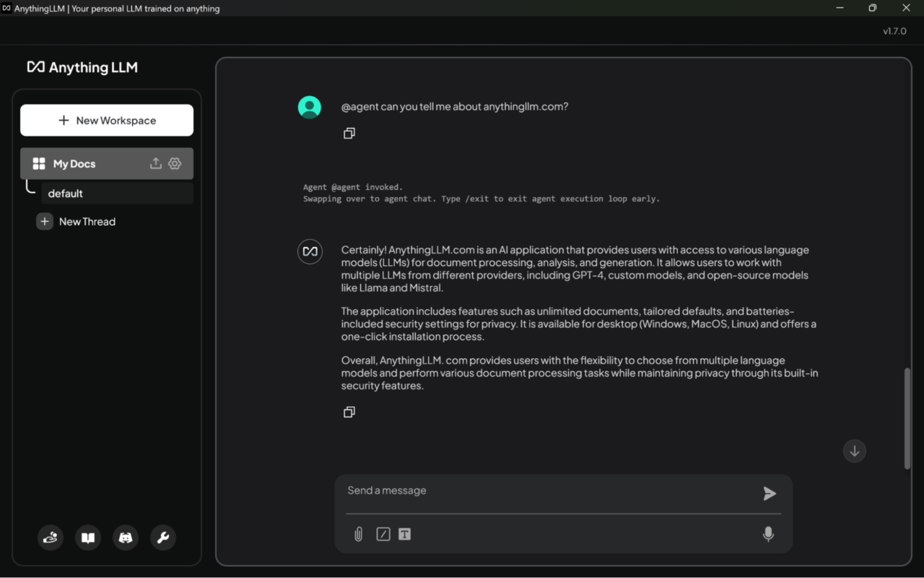Image resolution: width=924 pixels, height=578 pixels.
Task: Click in the Send a message field
Action: pyautogui.click(x=549, y=491)
